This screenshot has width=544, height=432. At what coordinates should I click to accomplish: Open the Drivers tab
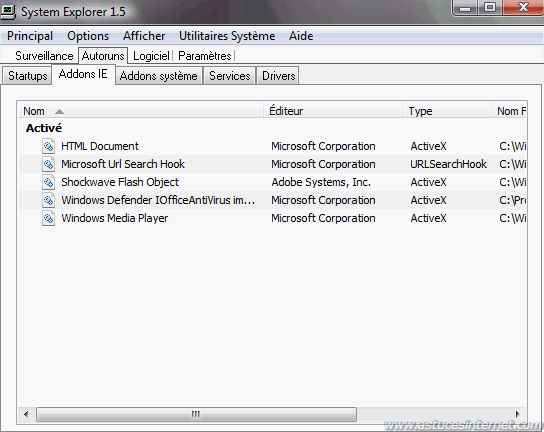coord(279,76)
